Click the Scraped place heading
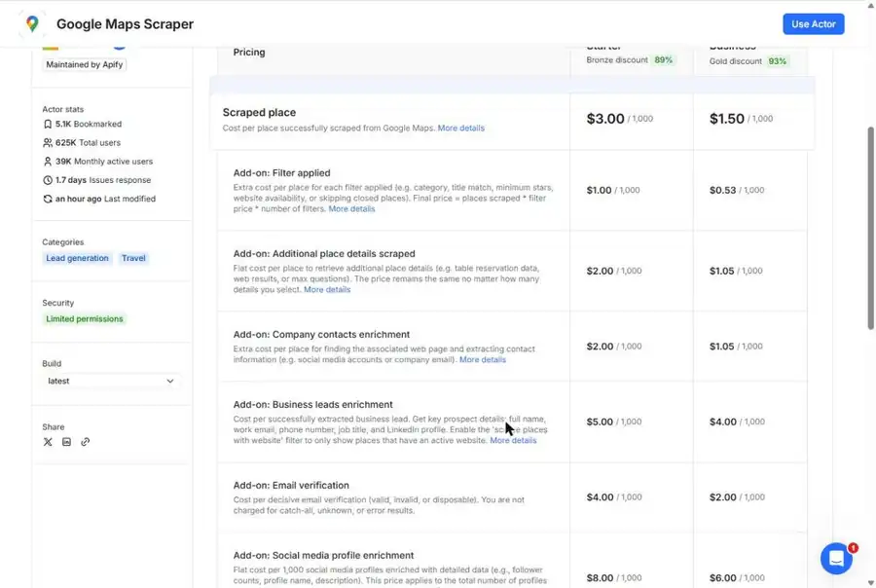 pyautogui.click(x=259, y=112)
